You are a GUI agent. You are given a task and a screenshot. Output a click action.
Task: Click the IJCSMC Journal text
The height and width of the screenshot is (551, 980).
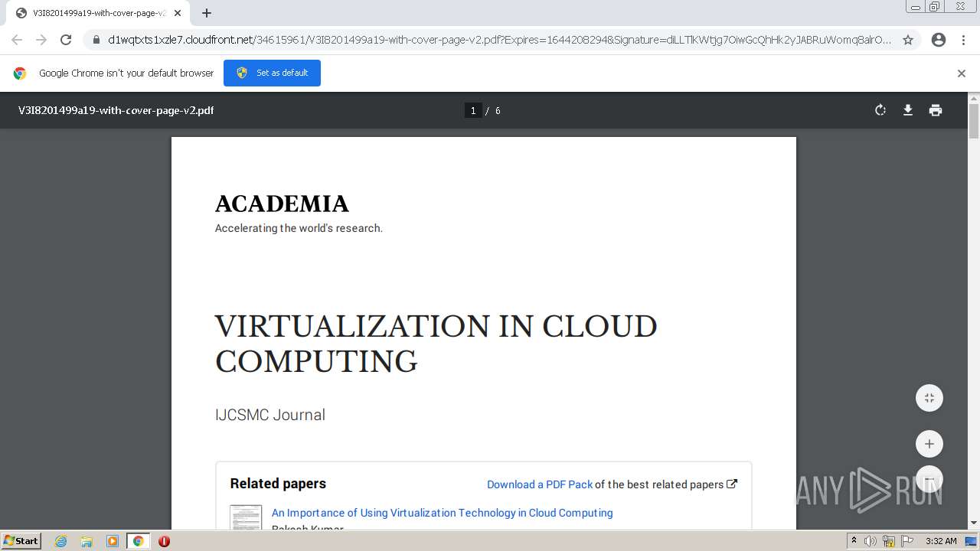tap(270, 415)
